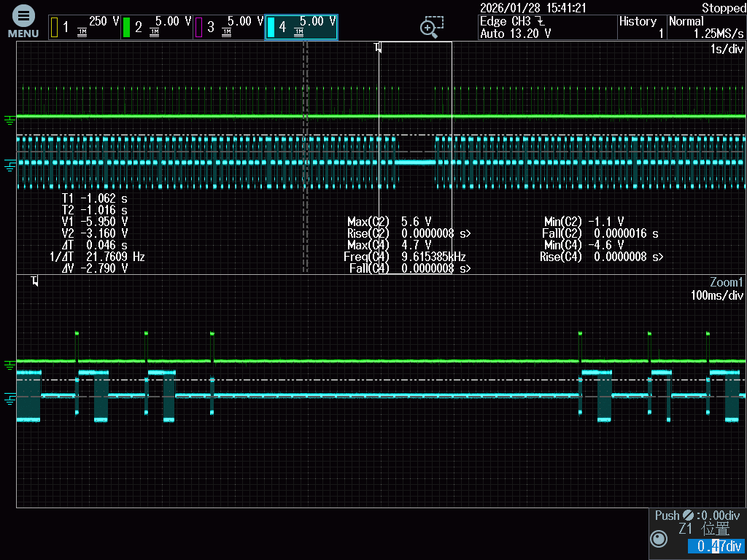Click cyan channel 4 ground marker in main window
The image size is (747, 560).
click(x=10, y=166)
